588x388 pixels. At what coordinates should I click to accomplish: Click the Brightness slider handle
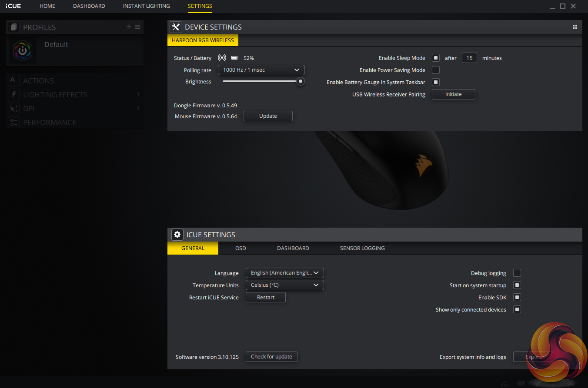pyautogui.click(x=300, y=81)
